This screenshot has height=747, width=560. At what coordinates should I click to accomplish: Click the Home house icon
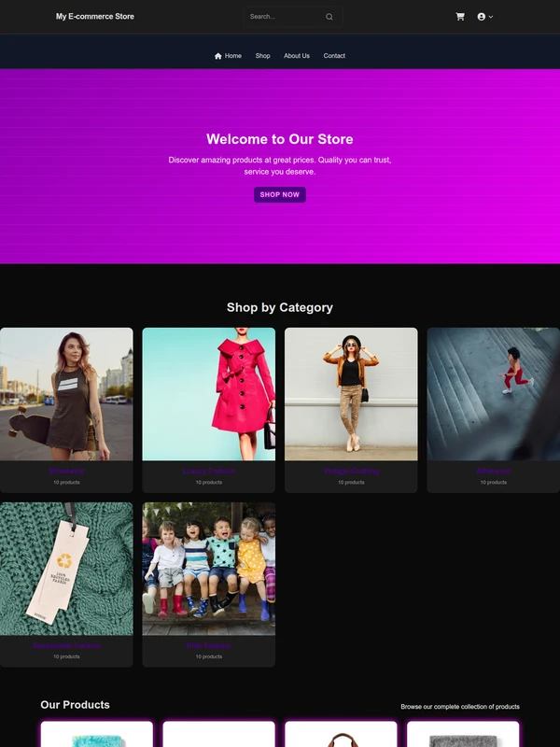coord(218,56)
